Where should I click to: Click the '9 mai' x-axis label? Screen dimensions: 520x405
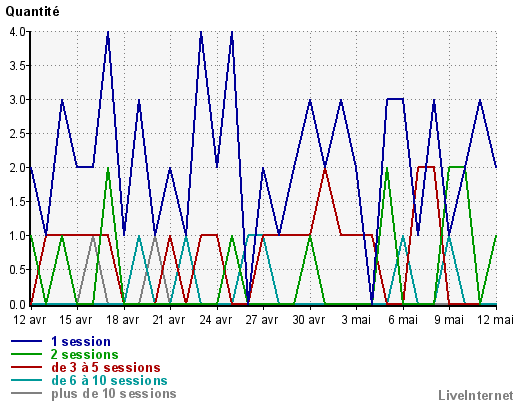(x=449, y=320)
